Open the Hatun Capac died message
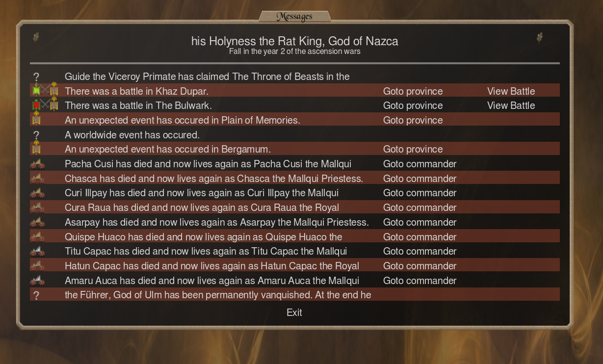This screenshot has height=364, width=603. click(212, 266)
